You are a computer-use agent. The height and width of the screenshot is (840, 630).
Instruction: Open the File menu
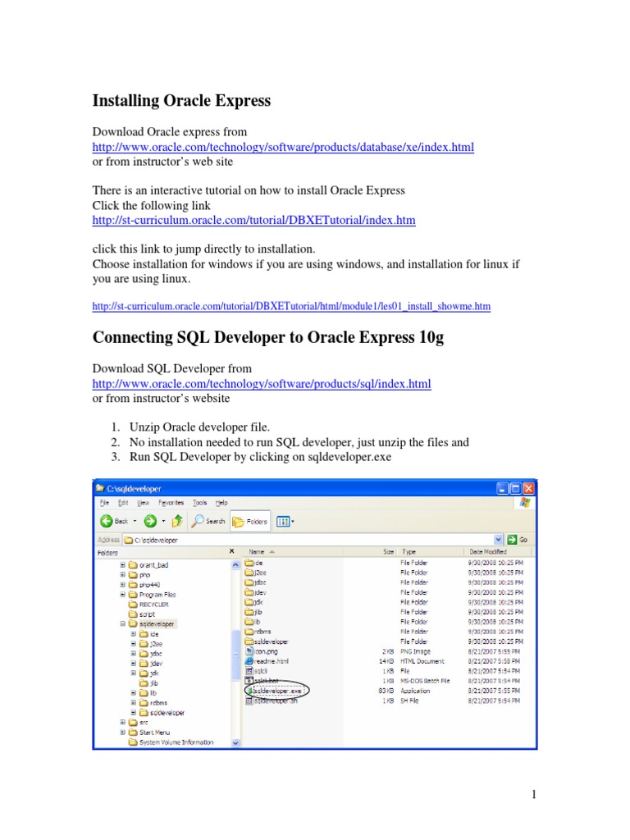click(104, 503)
